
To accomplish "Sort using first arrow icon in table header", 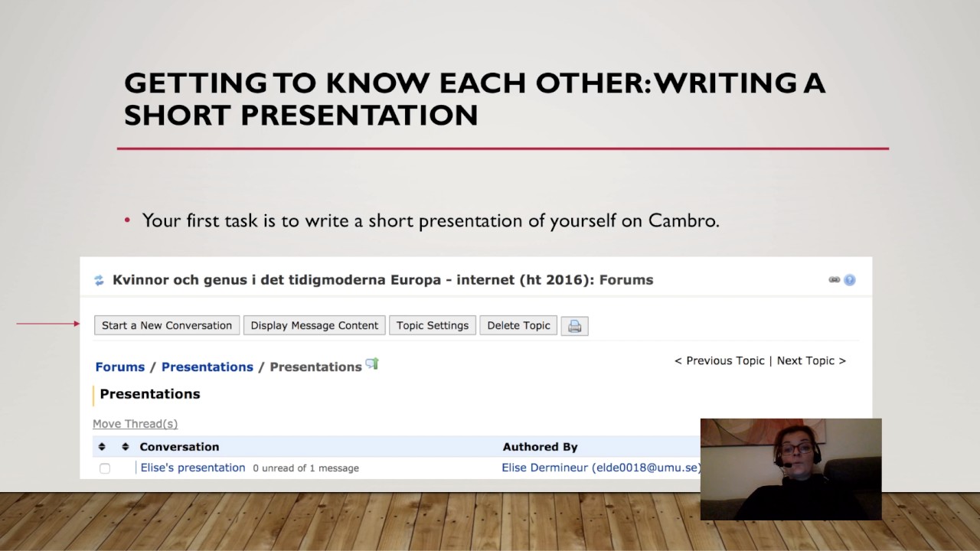I will point(102,447).
